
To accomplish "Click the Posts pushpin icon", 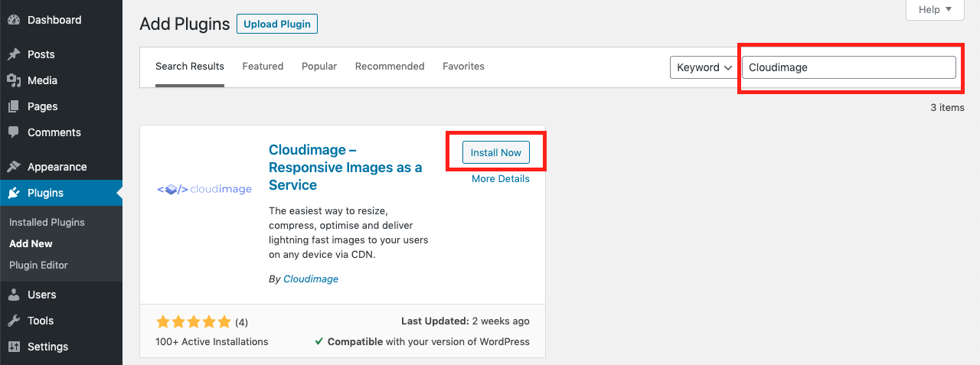I will coord(14,54).
